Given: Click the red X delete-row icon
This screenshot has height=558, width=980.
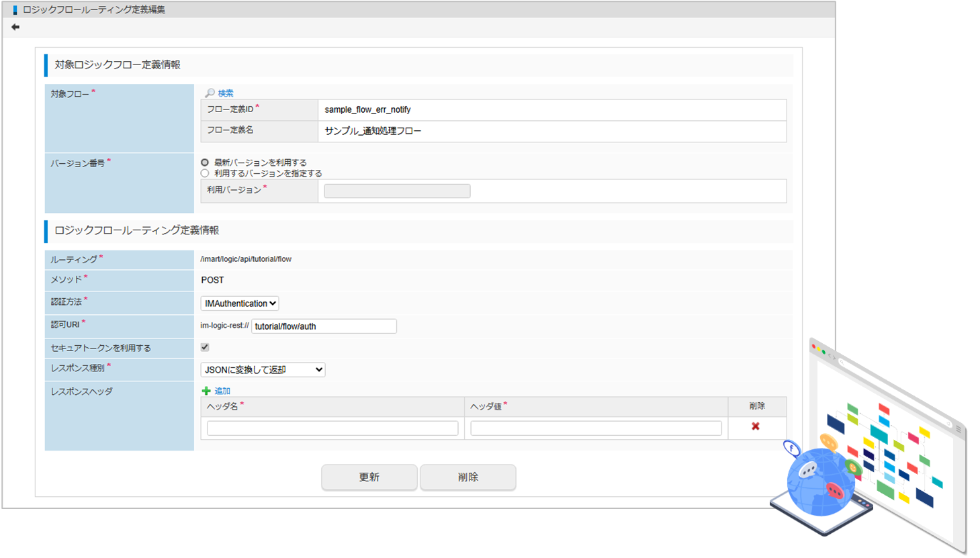Looking at the screenshot, I should click(756, 426).
